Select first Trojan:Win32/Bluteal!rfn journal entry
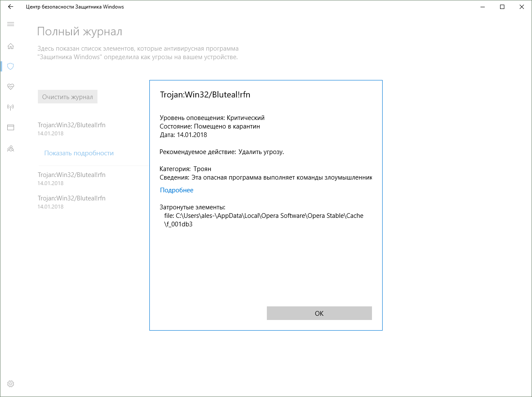The height and width of the screenshot is (397, 532). coord(72,129)
